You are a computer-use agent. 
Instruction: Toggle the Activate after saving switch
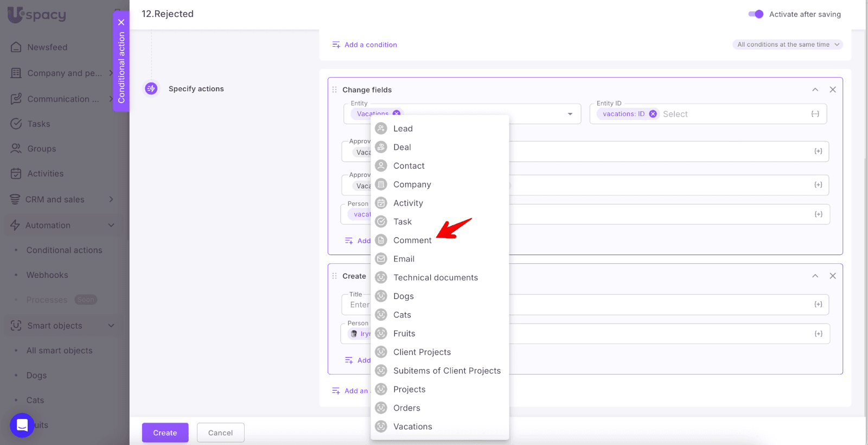click(756, 14)
